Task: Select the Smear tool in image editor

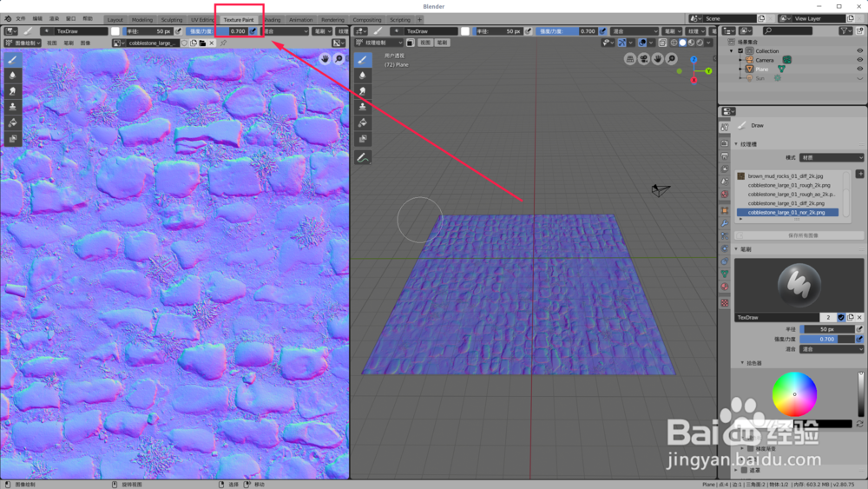Action: click(x=13, y=91)
